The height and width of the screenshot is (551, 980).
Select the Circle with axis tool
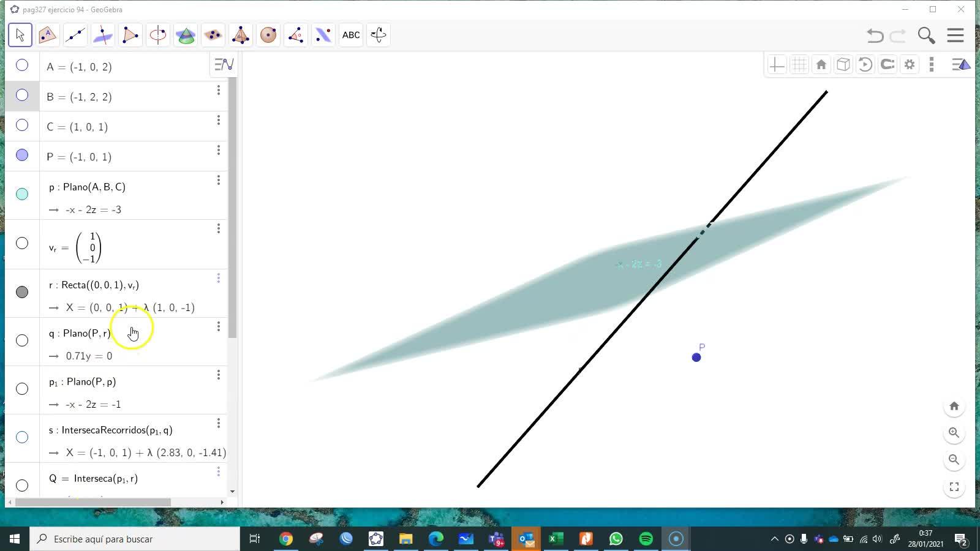158,35
